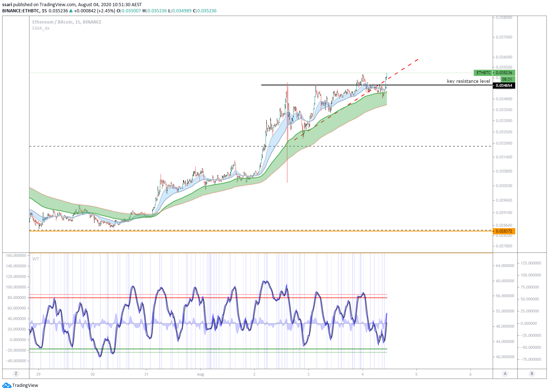
Task: Click the date label 4 on time axis
Action: coord(362,374)
